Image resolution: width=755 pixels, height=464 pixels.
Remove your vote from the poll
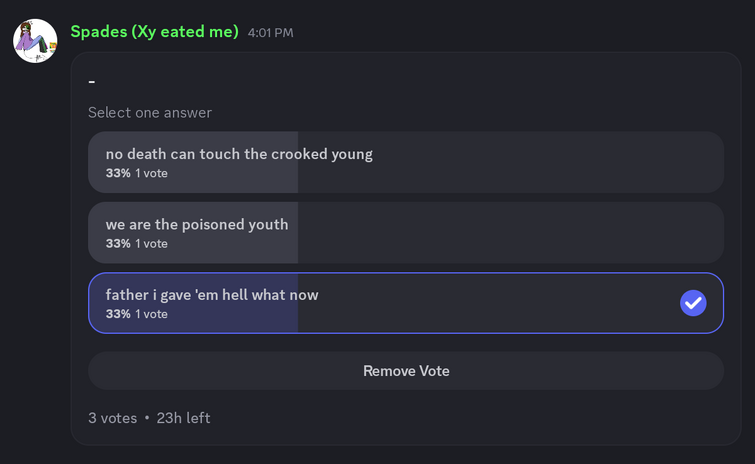[x=406, y=371]
